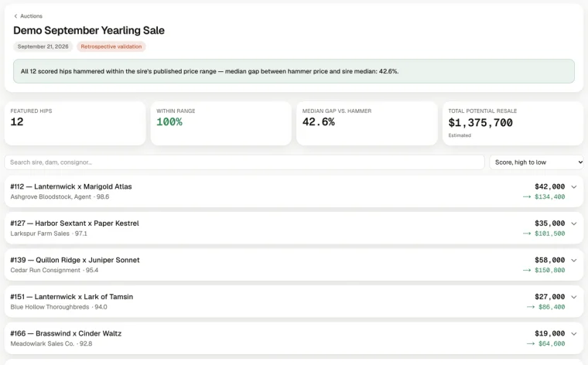Open #151 — Lanternwick x Lark of Tamsin
The image size is (588, 365).
(x=72, y=297)
